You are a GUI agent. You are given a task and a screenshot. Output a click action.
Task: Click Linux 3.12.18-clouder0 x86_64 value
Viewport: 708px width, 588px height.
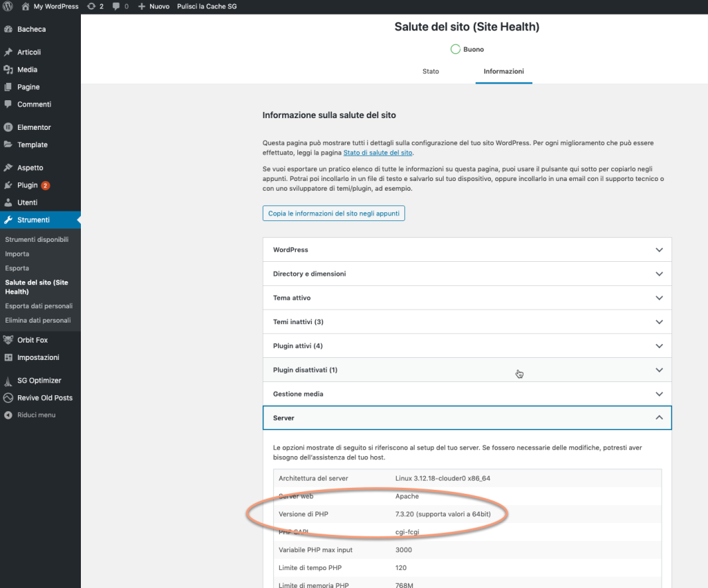(442, 478)
